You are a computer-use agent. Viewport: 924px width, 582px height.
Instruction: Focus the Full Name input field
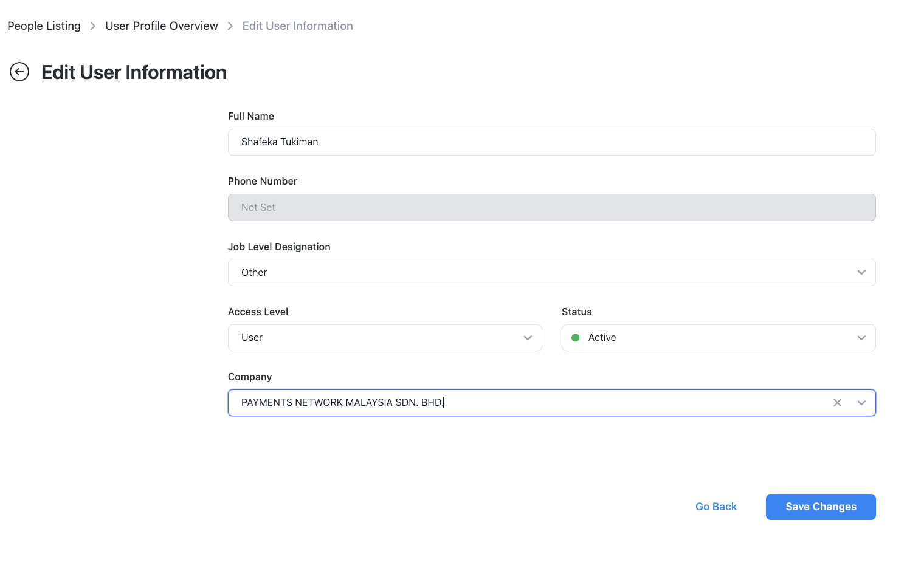click(x=551, y=142)
